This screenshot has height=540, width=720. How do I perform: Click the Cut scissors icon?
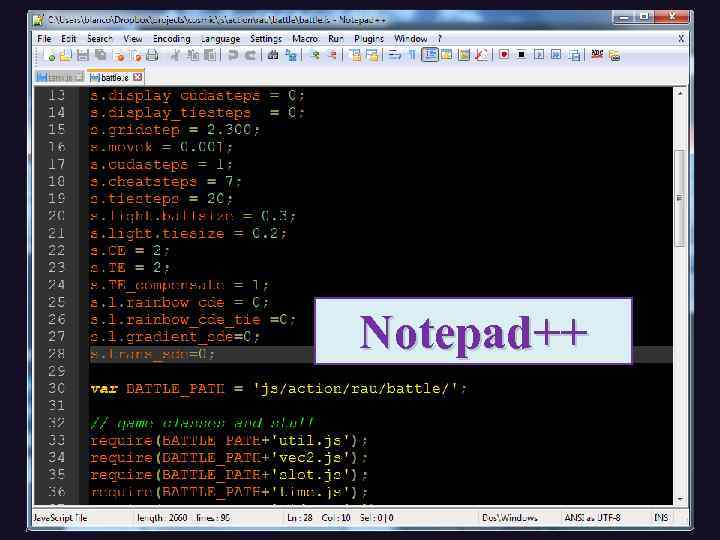click(x=175, y=56)
